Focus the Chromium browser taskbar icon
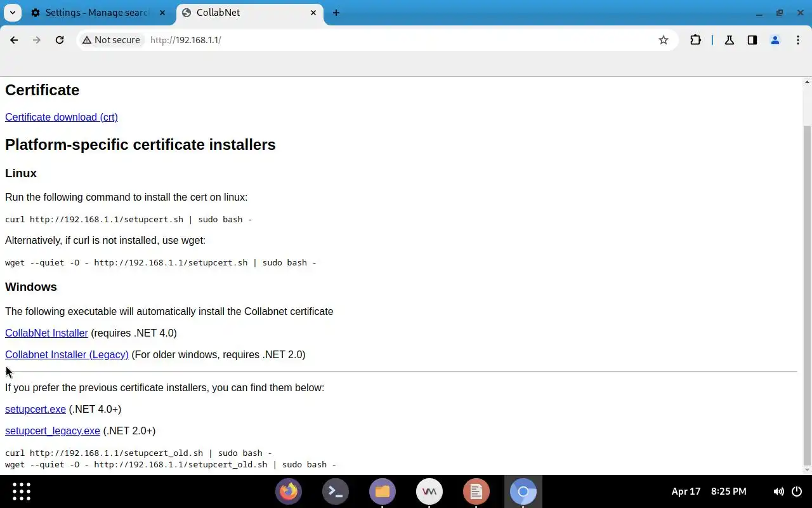Image resolution: width=812 pixels, height=508 pixels. pyautogui.click(x=523, y=491)
